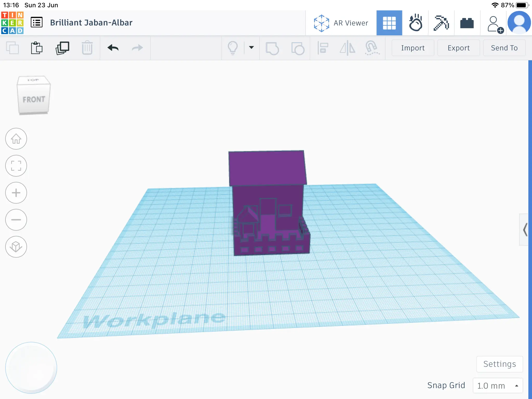Viewport: 532px width, 399px height.
Task: Click the Duplicate and repeat icon
Action: coord(62,48)
